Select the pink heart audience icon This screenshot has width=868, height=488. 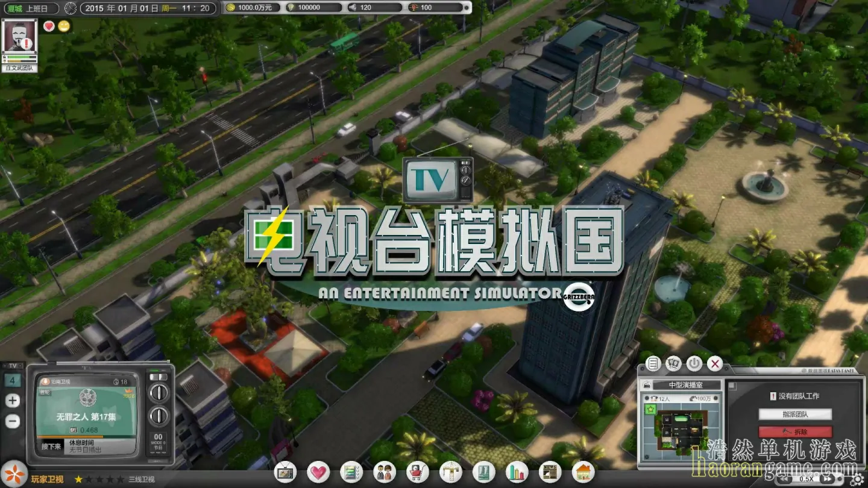317,472
